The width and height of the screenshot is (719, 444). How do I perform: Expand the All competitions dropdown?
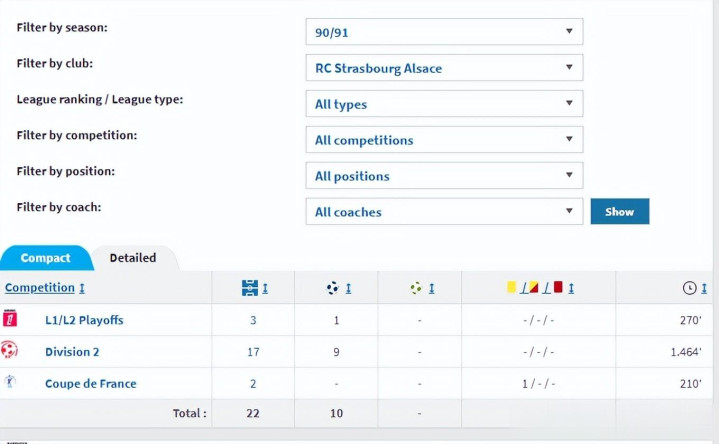tap(443, 140)
